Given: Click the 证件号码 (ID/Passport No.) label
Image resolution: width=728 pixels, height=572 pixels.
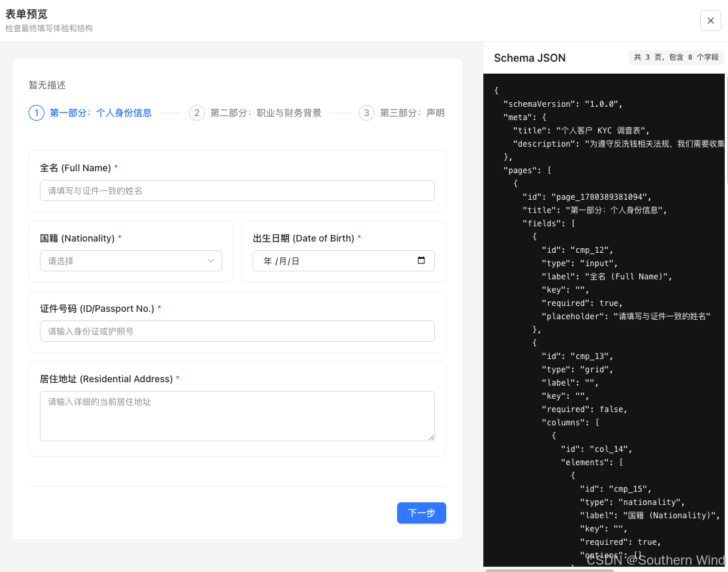Looking at the screenshot, I should click(97, 309).
